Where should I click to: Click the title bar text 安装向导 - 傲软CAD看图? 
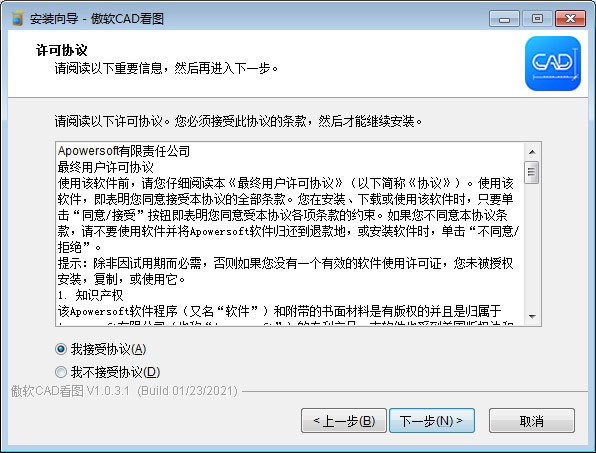[97, 19]
